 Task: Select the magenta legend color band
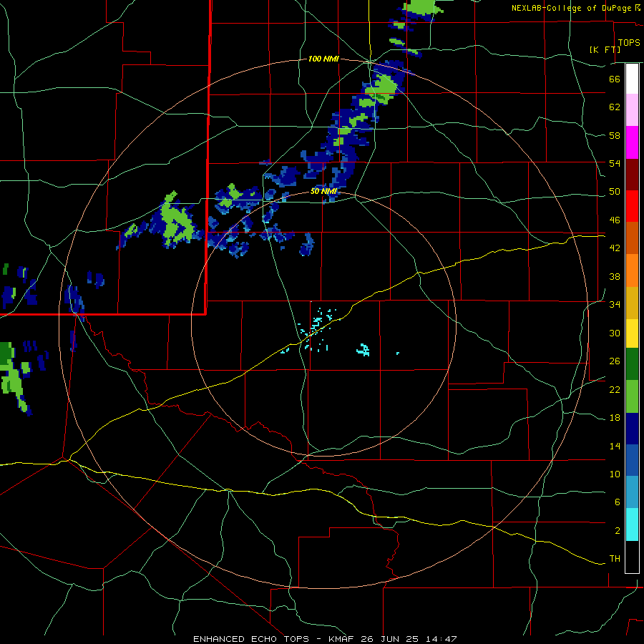pos(632,142)
